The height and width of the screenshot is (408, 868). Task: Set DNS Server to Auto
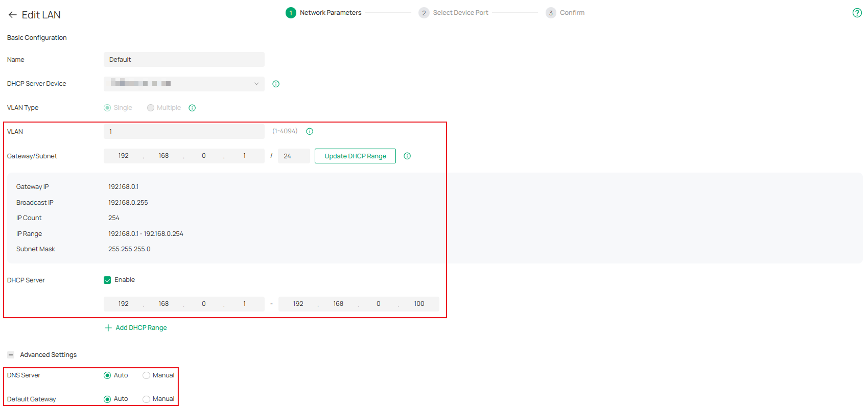107,375
